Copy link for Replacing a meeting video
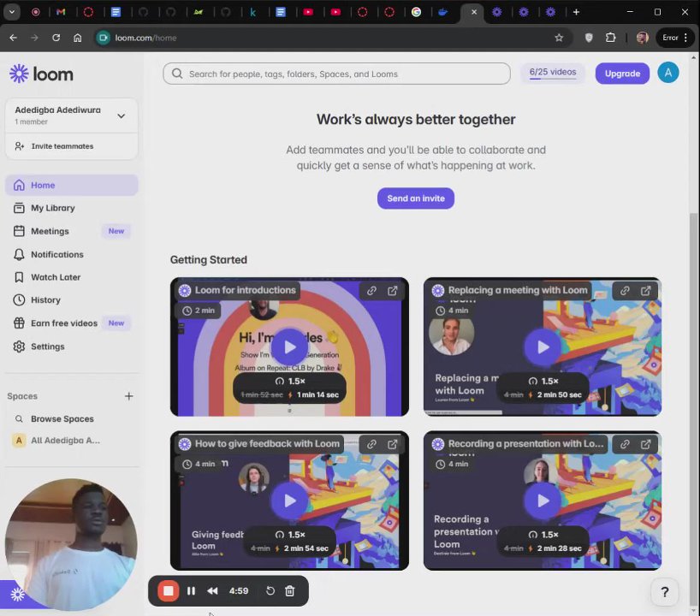Viewport: 700px width, 616px height. tap(625, 291)
